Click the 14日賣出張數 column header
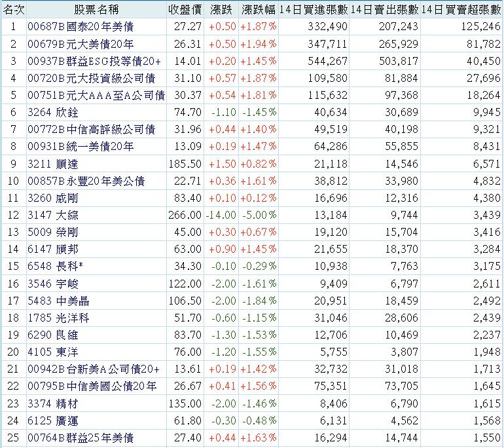The width and height of the screenshot is (504, 448). point(385,10)
